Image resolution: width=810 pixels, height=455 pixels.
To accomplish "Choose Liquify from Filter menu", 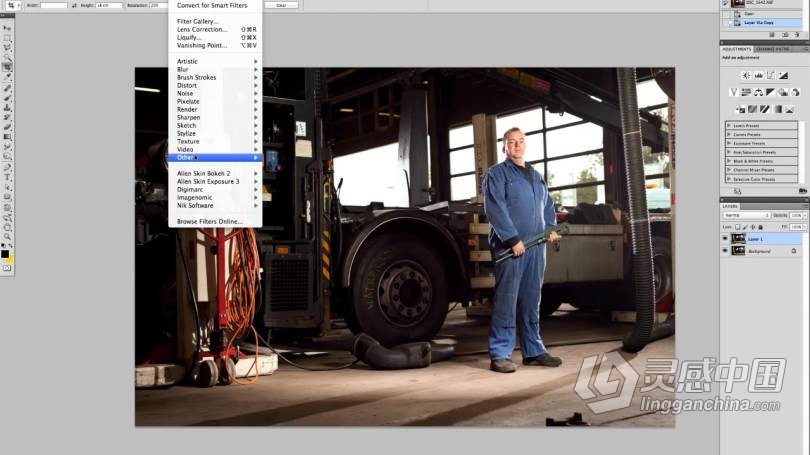I will pyautogui.click(x=215, y=37).
